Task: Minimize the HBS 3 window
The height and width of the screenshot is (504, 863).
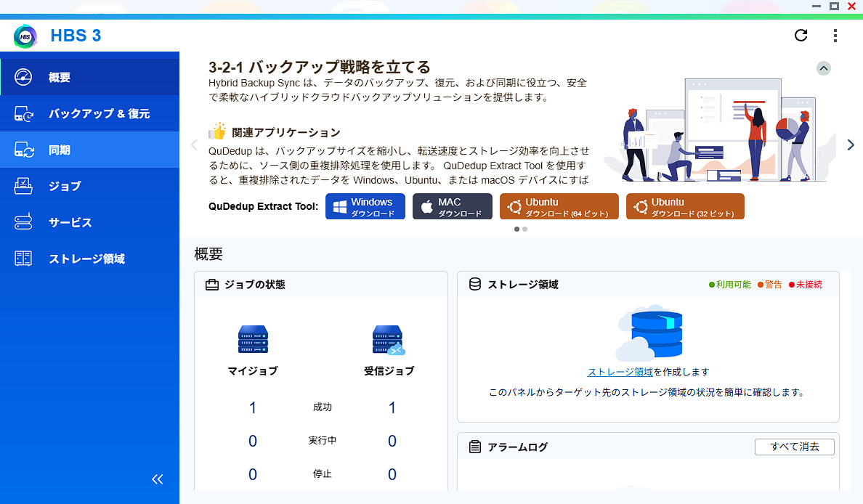Action: (817, 6)
